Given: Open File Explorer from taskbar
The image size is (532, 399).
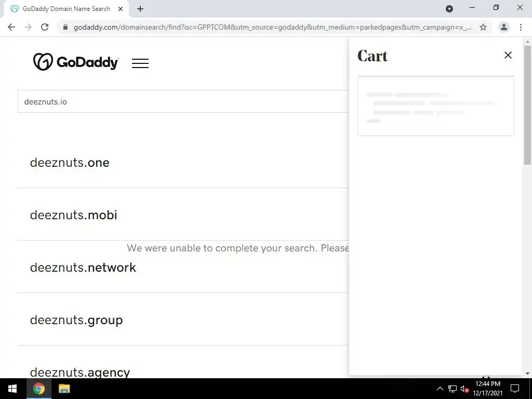Looking at the screenshot, I should point(64,389).
